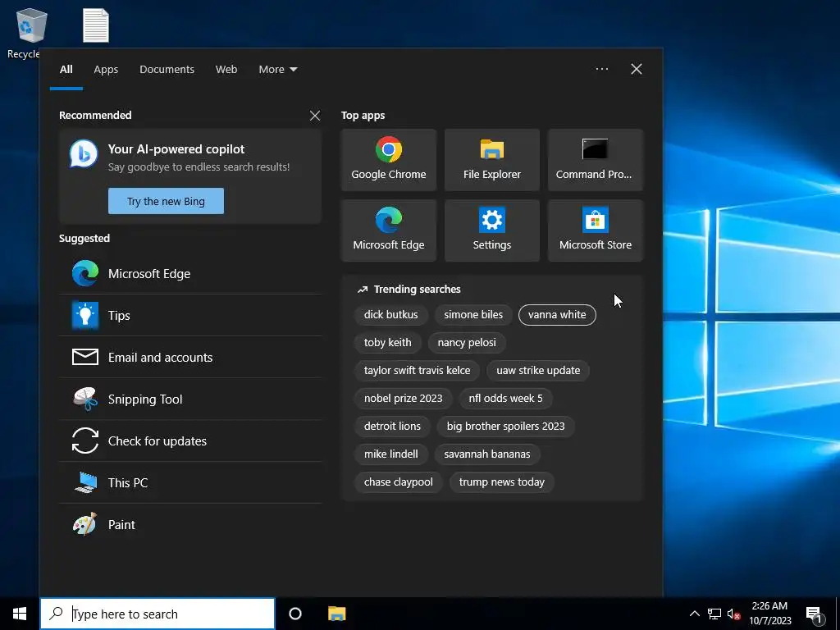Image resolution: width=840 pixels, height=630 pixels.
Task: Click the Email and accounts envelope icon
Action: 85,357
